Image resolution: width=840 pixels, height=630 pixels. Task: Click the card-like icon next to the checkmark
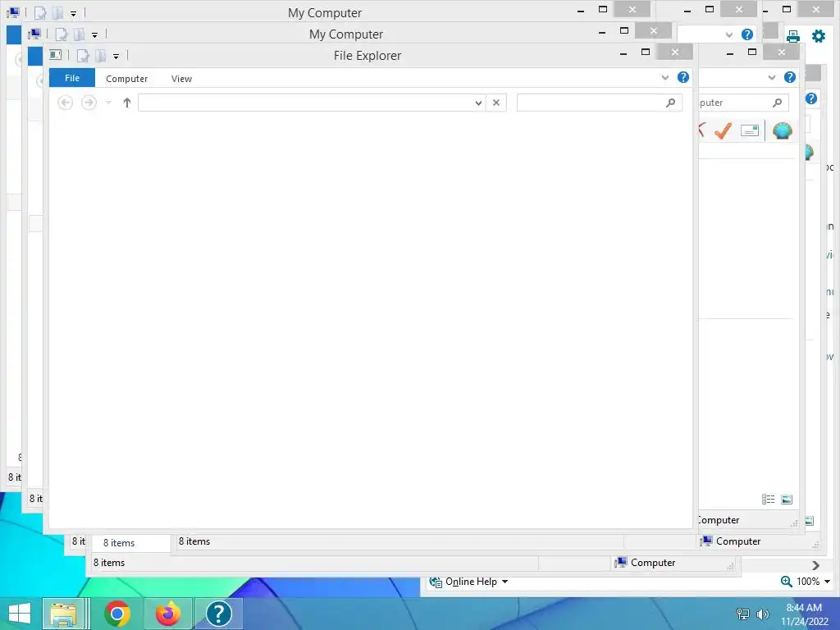(x=750, y=130)
